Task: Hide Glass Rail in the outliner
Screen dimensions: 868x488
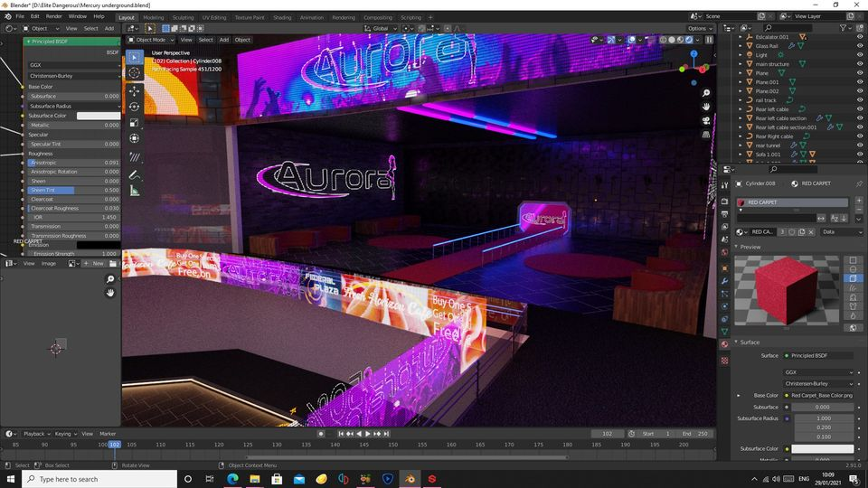Action: pyautogui.click(x=860, y=46)
